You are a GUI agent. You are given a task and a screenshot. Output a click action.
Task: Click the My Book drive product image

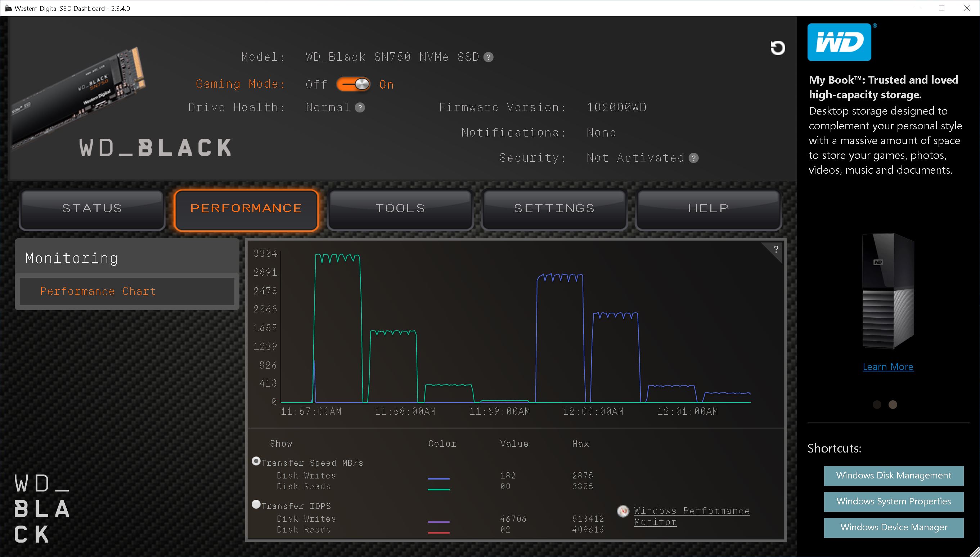pyautogui.click(x=888, y=291)
